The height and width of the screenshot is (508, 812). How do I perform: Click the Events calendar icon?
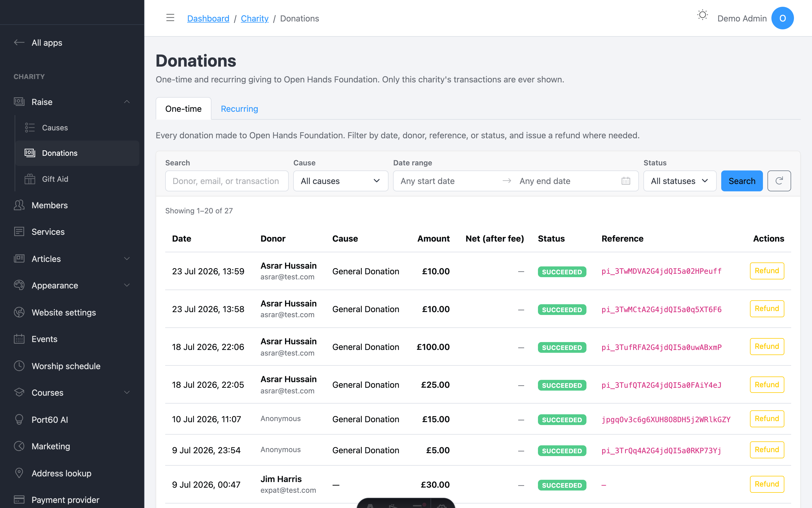point(19,339)
